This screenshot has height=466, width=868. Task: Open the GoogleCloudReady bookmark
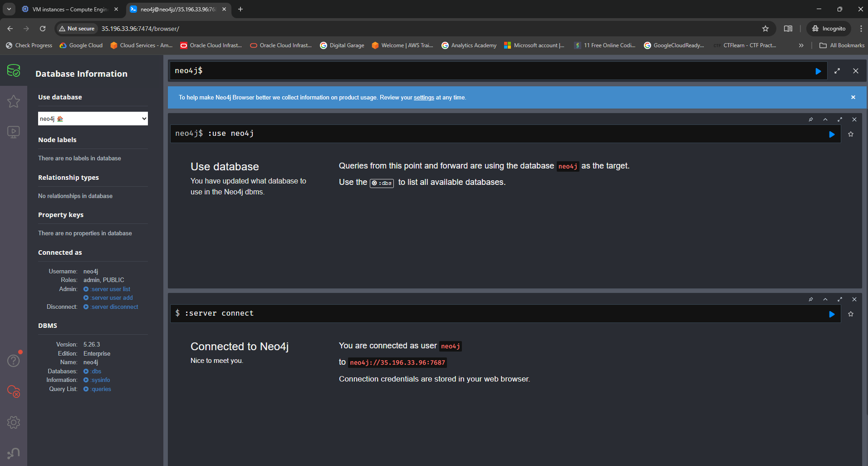pos(674,45)
